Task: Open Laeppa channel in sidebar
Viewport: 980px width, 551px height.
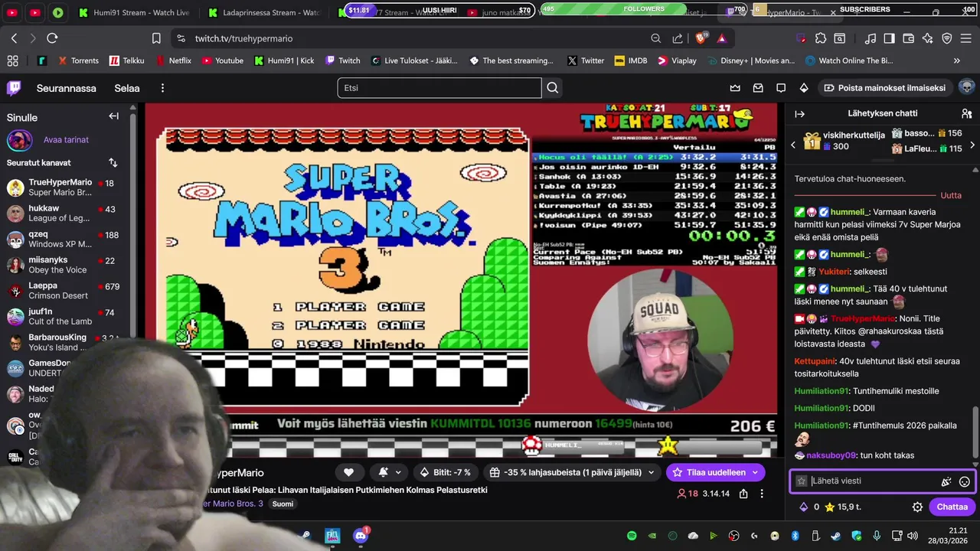Action: coord(64,291)
